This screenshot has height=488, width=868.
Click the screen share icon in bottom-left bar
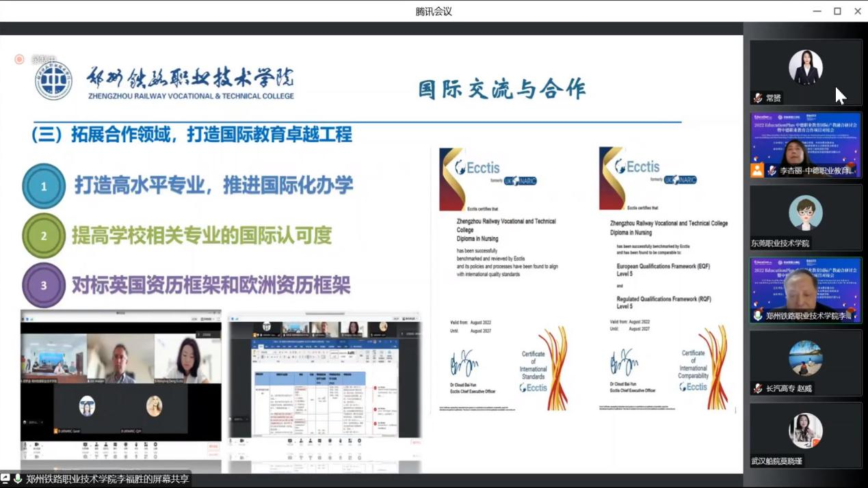click(5, 479)
